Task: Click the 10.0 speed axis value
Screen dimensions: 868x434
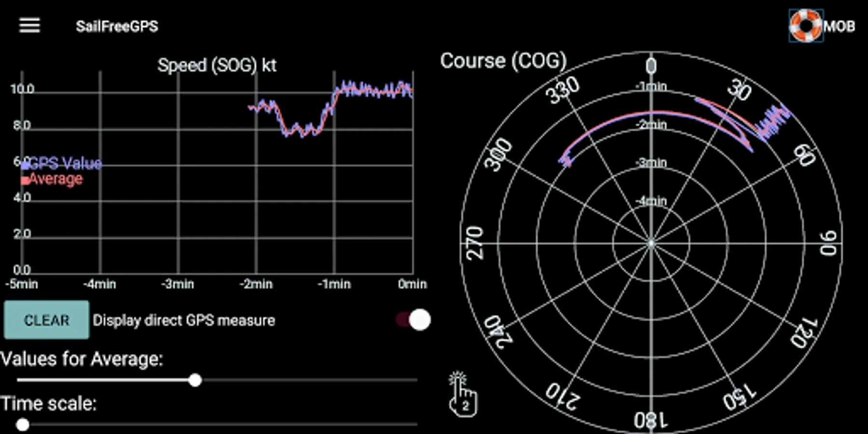Action: [23, 89]
